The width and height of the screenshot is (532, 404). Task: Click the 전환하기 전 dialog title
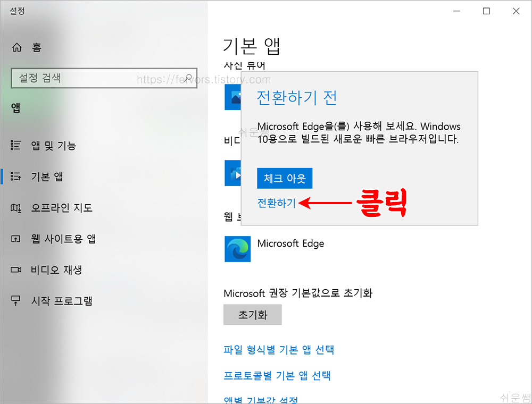pyautogui.click(x=296, y=98)
